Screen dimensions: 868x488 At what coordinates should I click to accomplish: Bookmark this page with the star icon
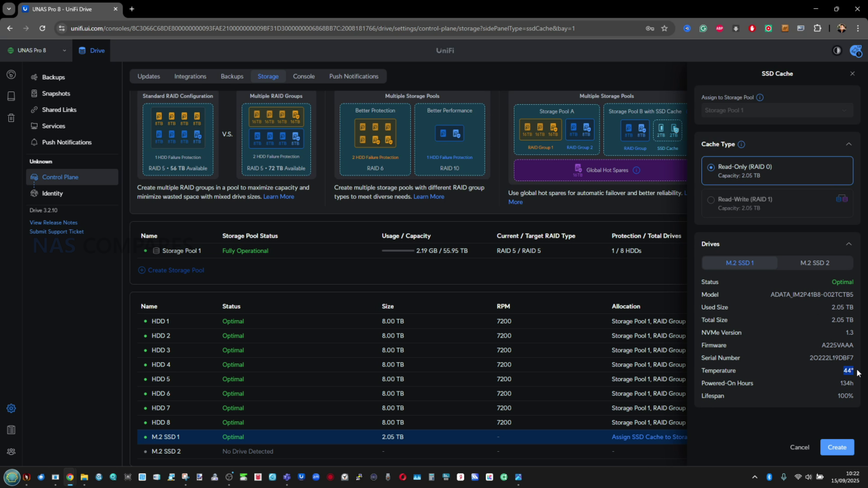click(x=665, y=28)
